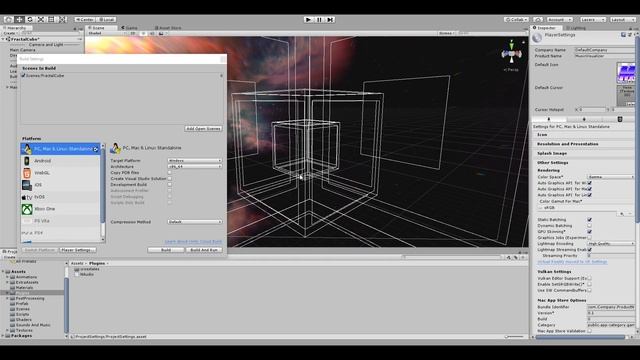
Task: Toggle Scenes/FractalCube checkbox in build list
Action: [x=23, y=76]
